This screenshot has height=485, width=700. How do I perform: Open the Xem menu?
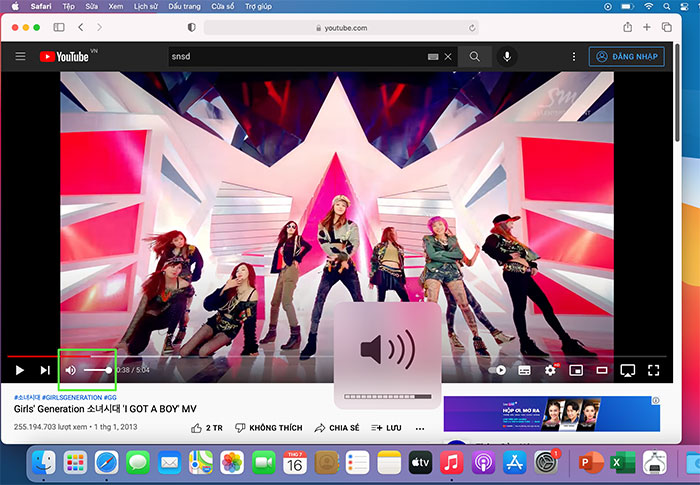click(x=116, y=6)
